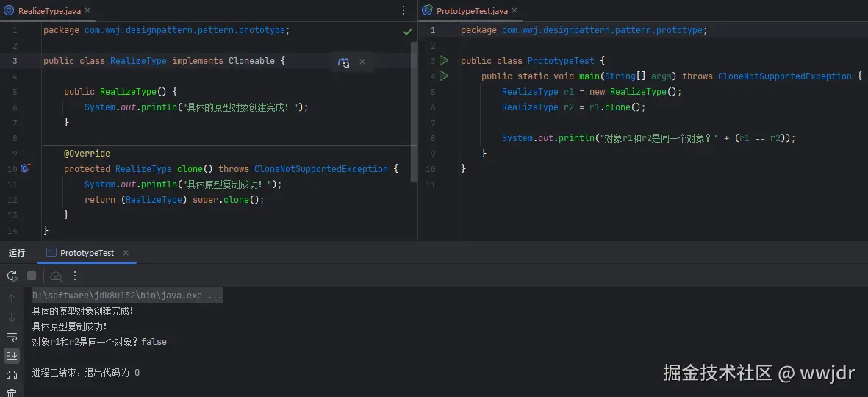
Task: Clear console with the trash icon
Action: (x=12, y=393)
